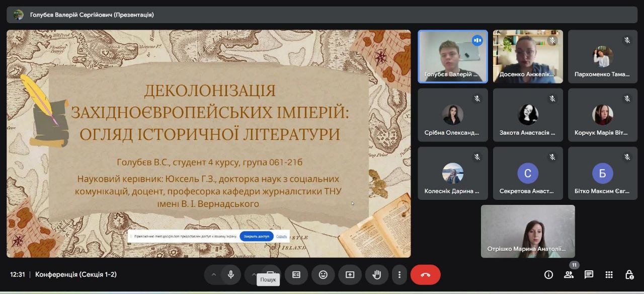The width and height of the screenshot is (644, 294).
Task: Select Отрішко Марина Анатоліївна video tile
Action: 528,231
